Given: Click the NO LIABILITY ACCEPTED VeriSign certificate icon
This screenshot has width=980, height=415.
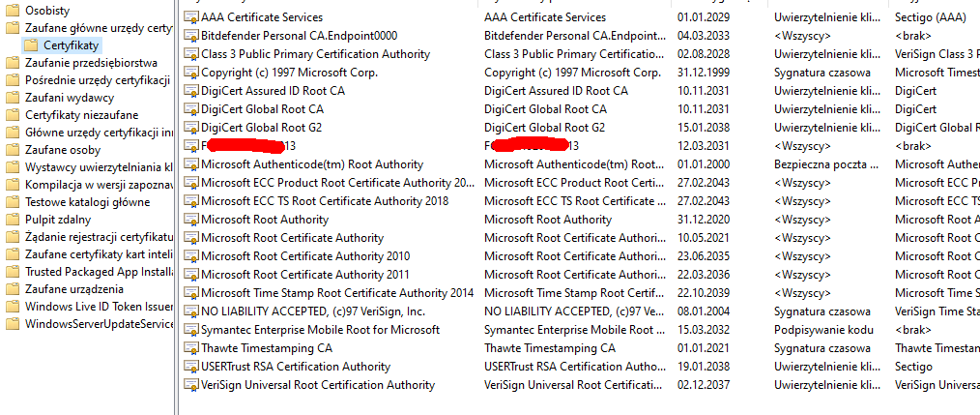Looking at the screenshot, I should point(190,311).
